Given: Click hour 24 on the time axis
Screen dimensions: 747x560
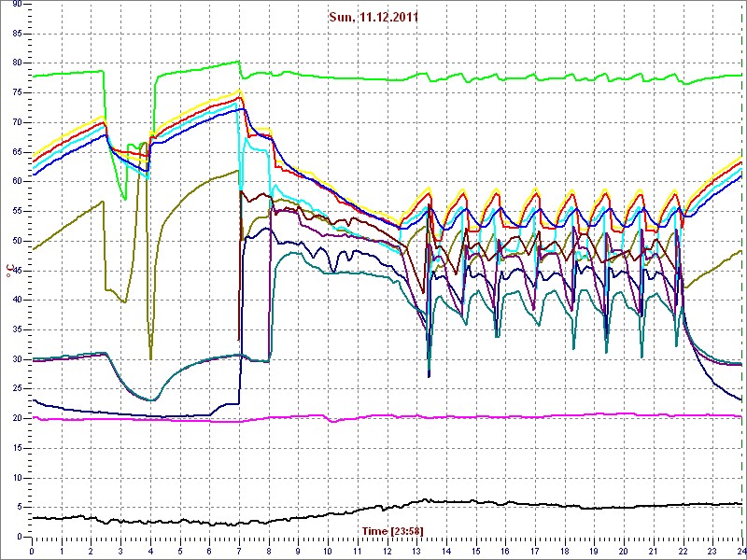Looking at the screenshot, I should (740, 551).
